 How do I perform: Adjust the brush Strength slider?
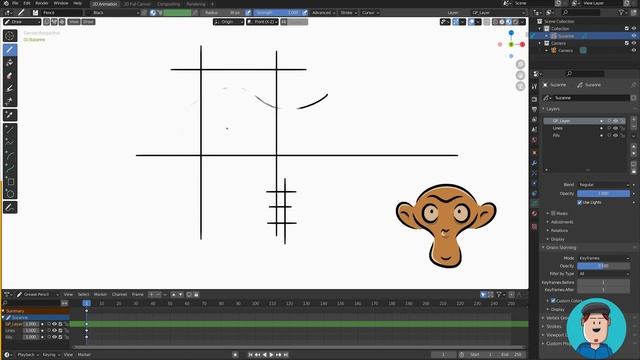coord(277,13)
